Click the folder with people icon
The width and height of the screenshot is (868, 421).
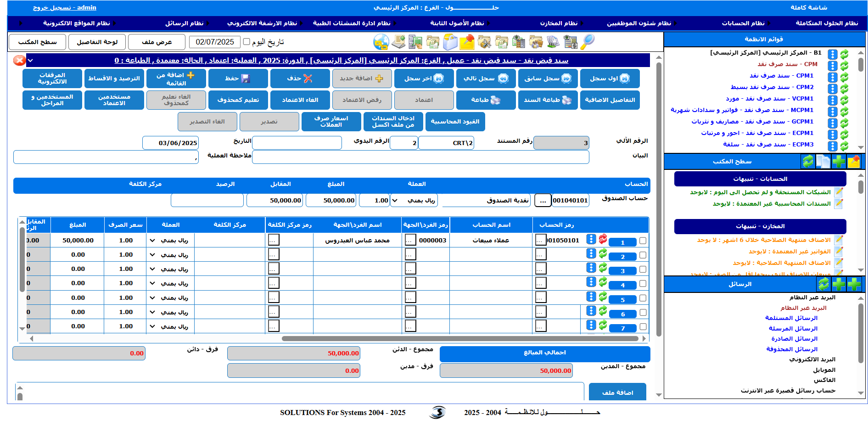(536, 42)
